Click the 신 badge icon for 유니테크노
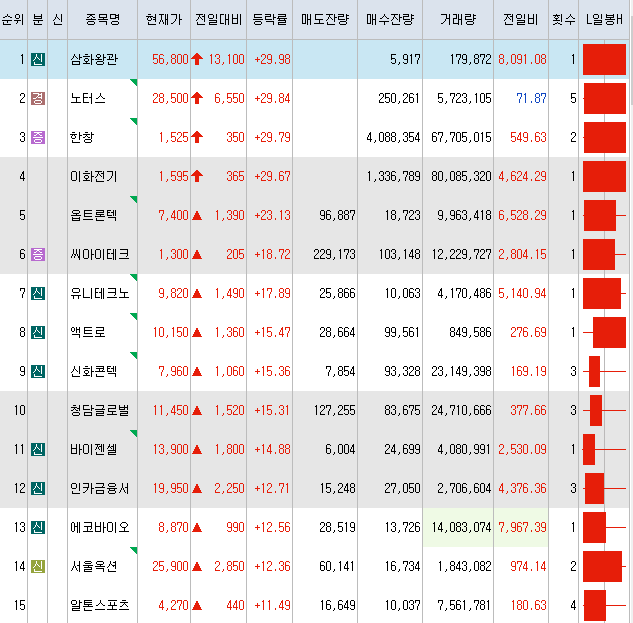Screen dimensions: 633x623 [x=38, y=294]
